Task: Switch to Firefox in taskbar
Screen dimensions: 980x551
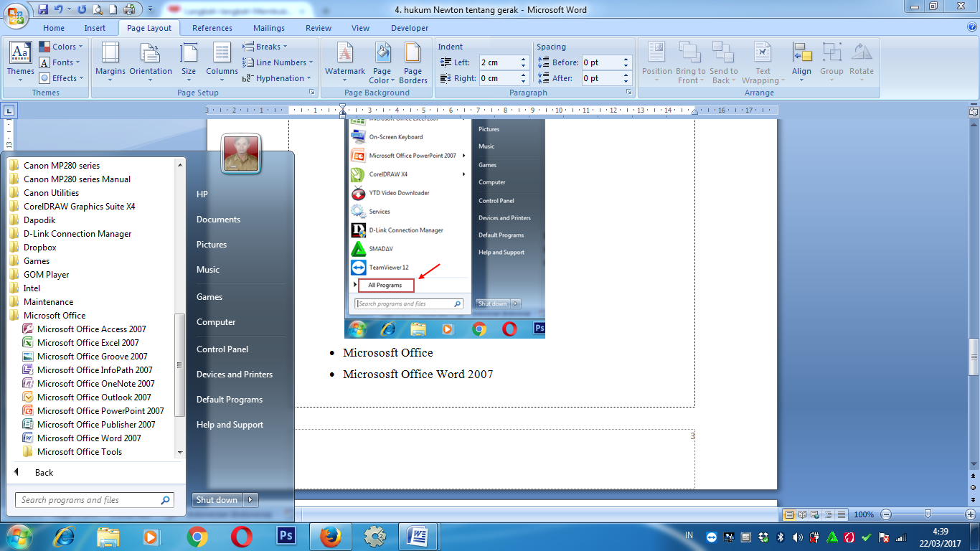Action: tap(331, 536)
